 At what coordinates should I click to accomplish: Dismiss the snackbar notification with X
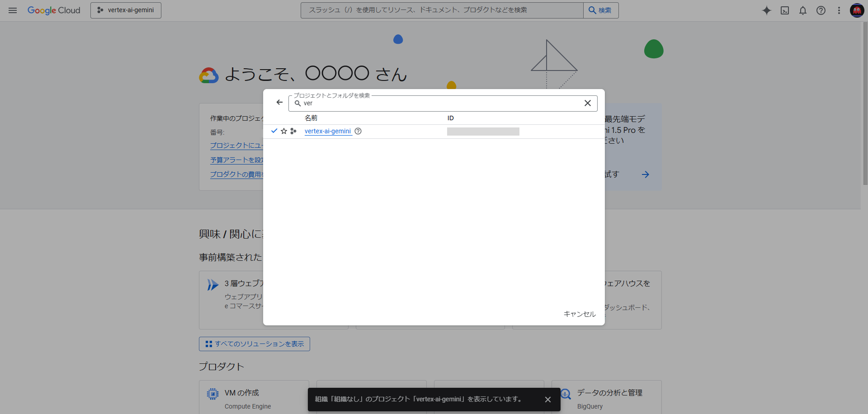pyautogui.click(x=548, y=400)
